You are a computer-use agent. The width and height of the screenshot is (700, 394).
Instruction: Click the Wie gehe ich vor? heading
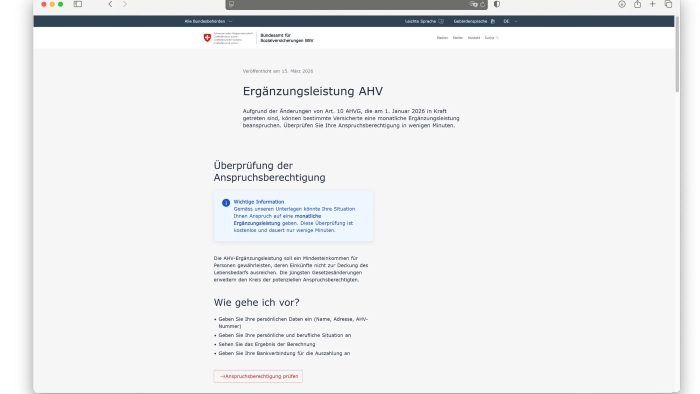coord(256,303)
